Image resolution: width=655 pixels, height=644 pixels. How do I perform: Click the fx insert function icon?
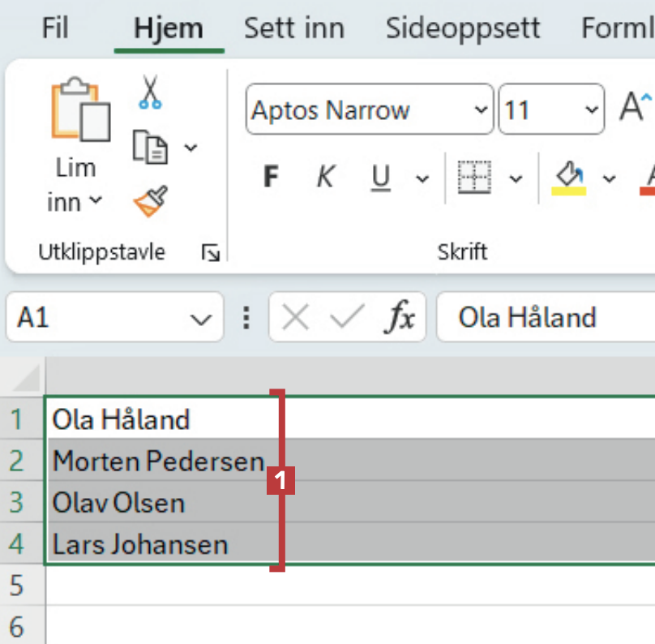(x=400, y=317)
